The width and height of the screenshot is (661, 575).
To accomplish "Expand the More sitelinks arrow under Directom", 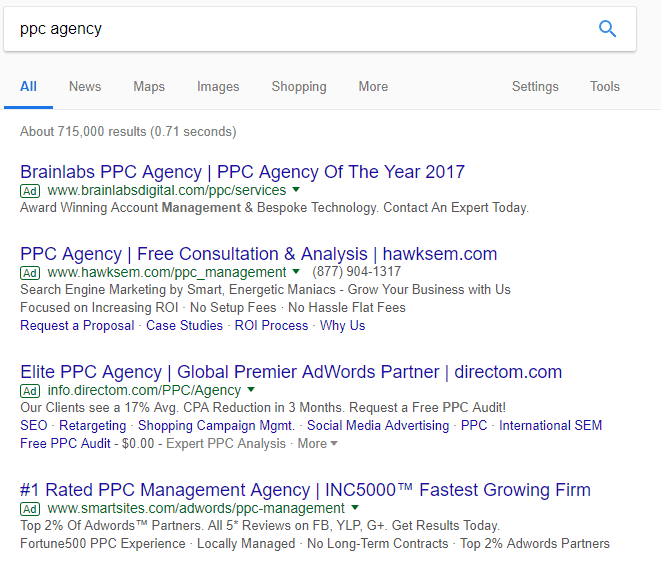I will pyautogui.click(x=334, y=444).
